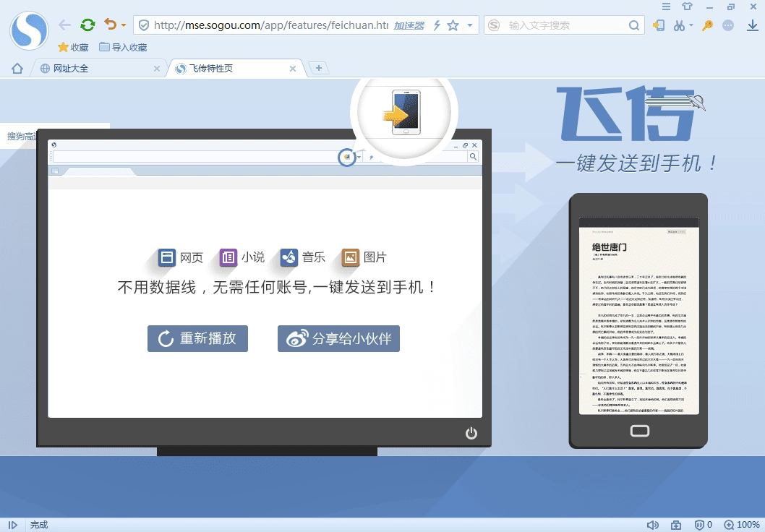The width and height of the screenshot is (765, 532).
Task: Open the hamburger main menu
Action: pyautogui.click(x=666, y=7)
